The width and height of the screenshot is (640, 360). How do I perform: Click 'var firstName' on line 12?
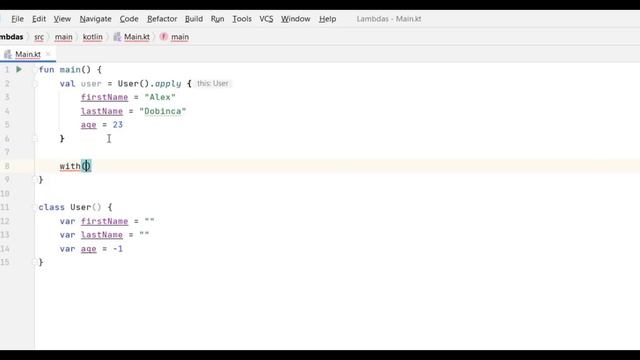point(94,221)
